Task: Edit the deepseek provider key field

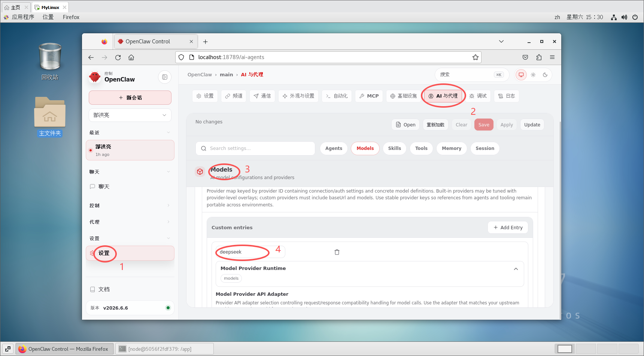Action: (x=250, y=252)
